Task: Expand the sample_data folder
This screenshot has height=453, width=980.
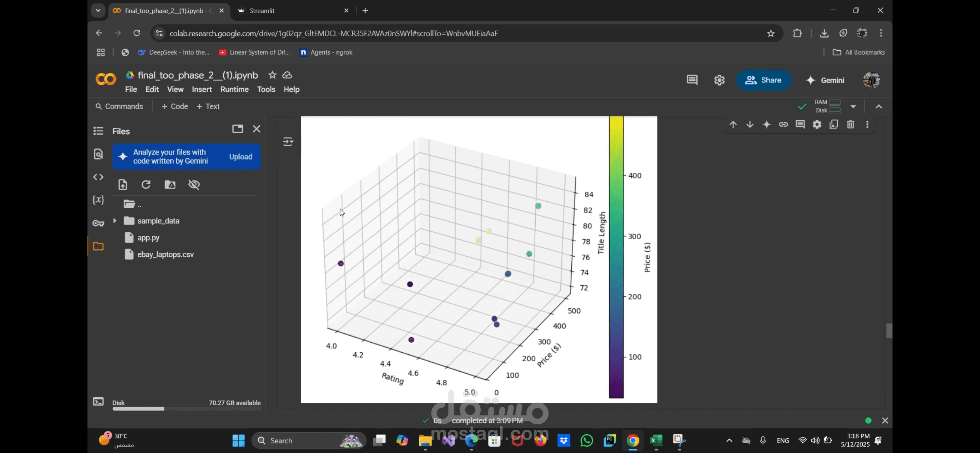Action: pos(115,221)
